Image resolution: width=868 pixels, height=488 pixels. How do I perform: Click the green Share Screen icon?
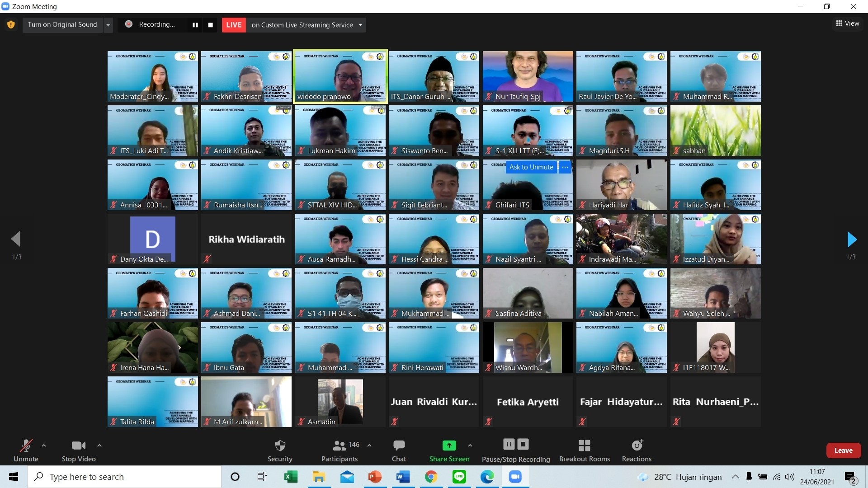coord(449,446)
